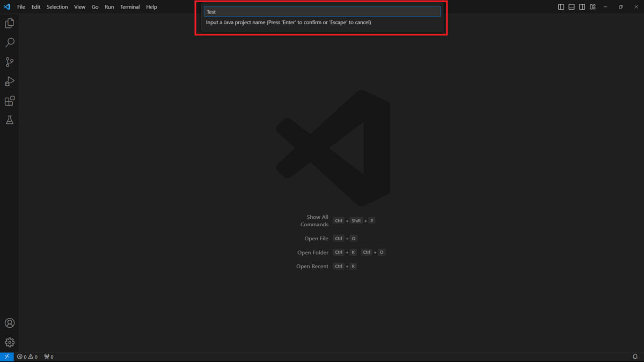Open the Extensions marketplace view
This screenshot has width=644, height=362.
pyautogui.click(x=9, y=100)
